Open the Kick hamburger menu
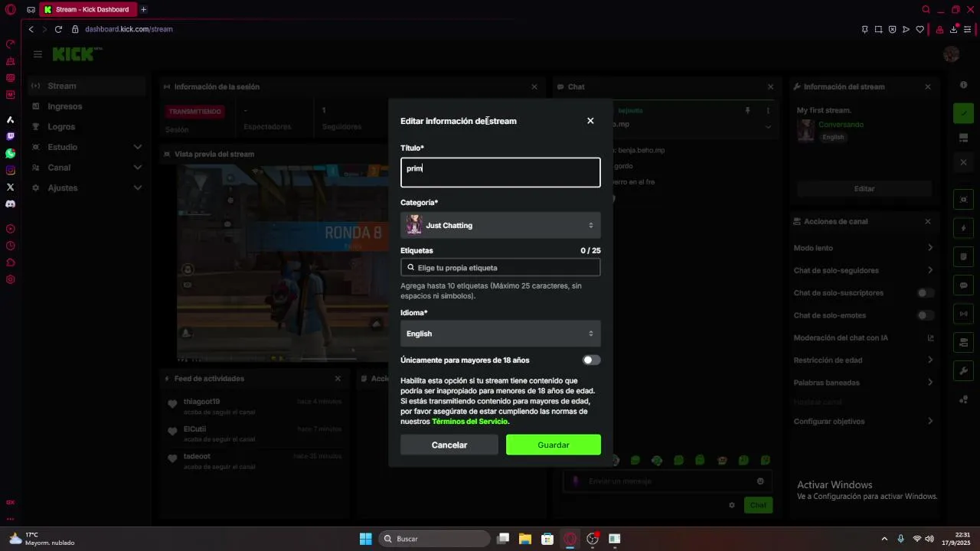Image resolution: width=980 pixels, height=551 pixels. pos(38,54)
